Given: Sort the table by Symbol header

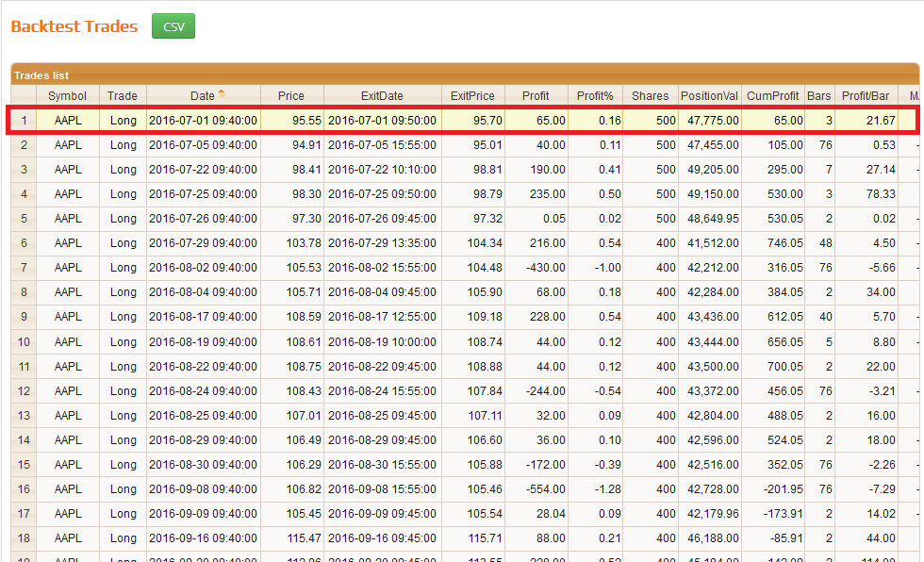Looking at the screenshot, I should pyautogui.click(x=67, y=96).
